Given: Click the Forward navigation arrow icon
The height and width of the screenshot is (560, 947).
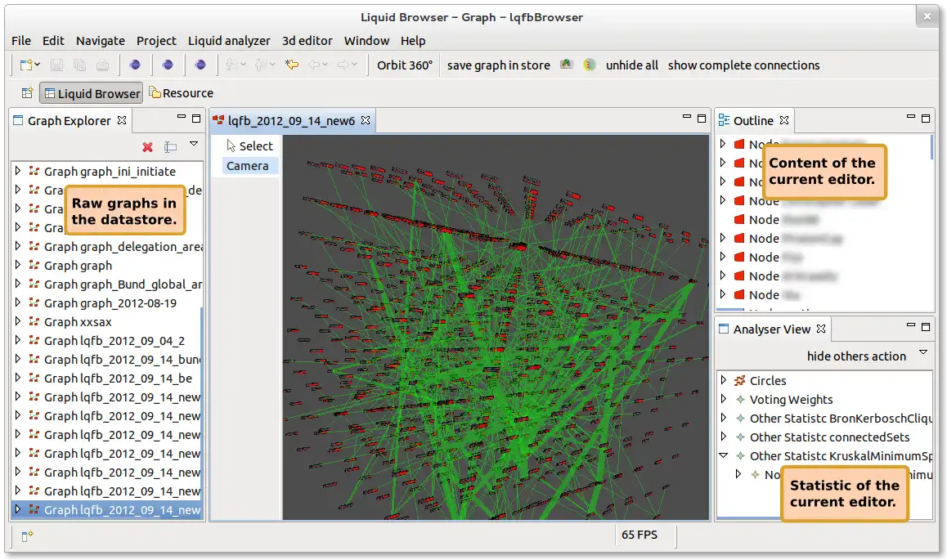Looking at the screenshot, I should coord(343,65).
